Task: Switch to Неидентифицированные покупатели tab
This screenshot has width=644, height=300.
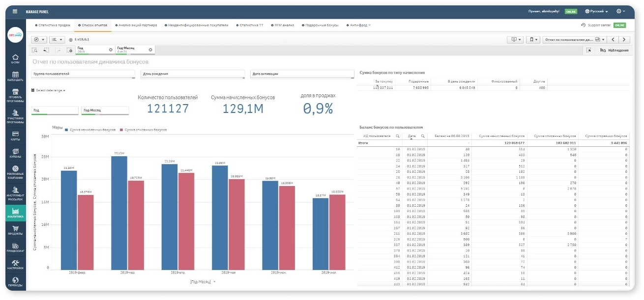Action: point(197,25)
